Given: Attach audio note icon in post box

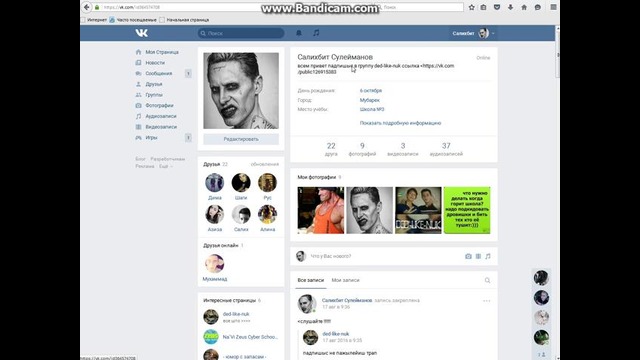Looking at the screenshot, I should click(488, 256).
